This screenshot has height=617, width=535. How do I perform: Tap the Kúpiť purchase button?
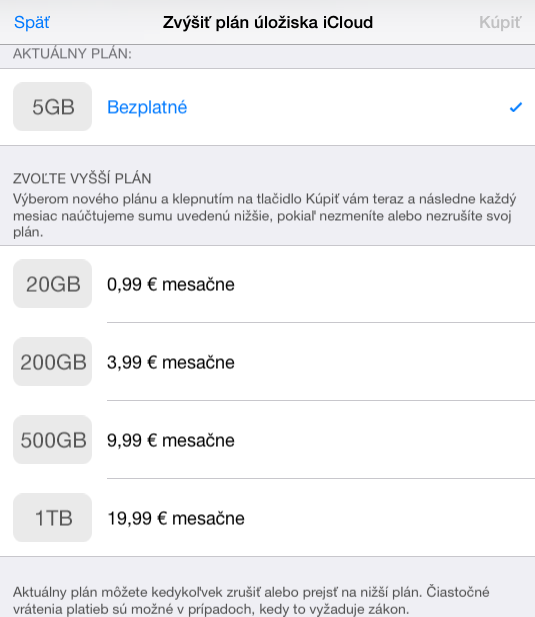(x=500, y=22)
